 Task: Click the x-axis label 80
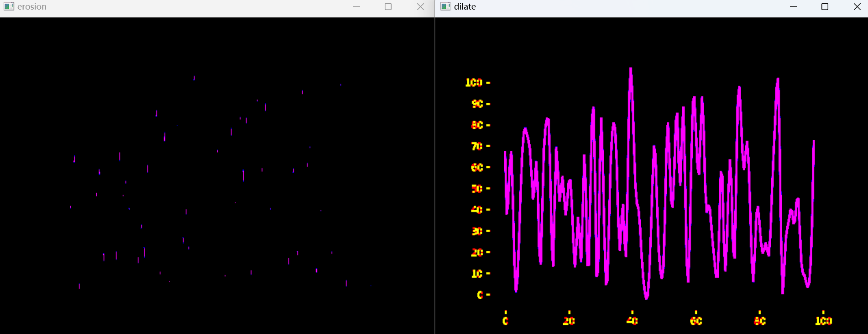tap(760, 321)
